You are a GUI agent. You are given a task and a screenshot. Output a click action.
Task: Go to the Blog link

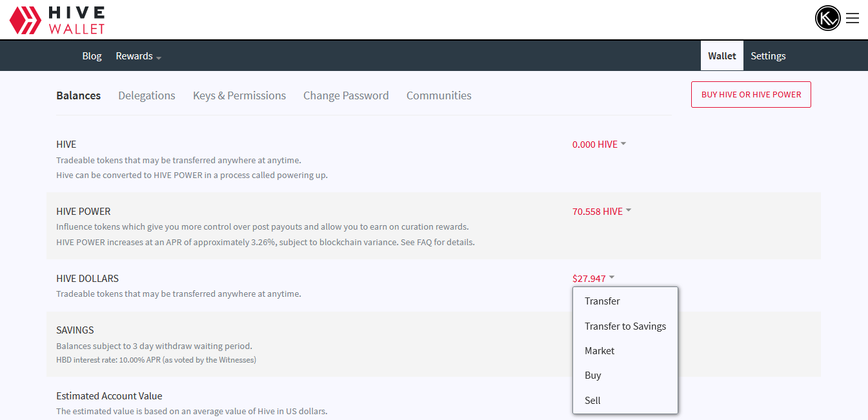click(x=92, y=56)
